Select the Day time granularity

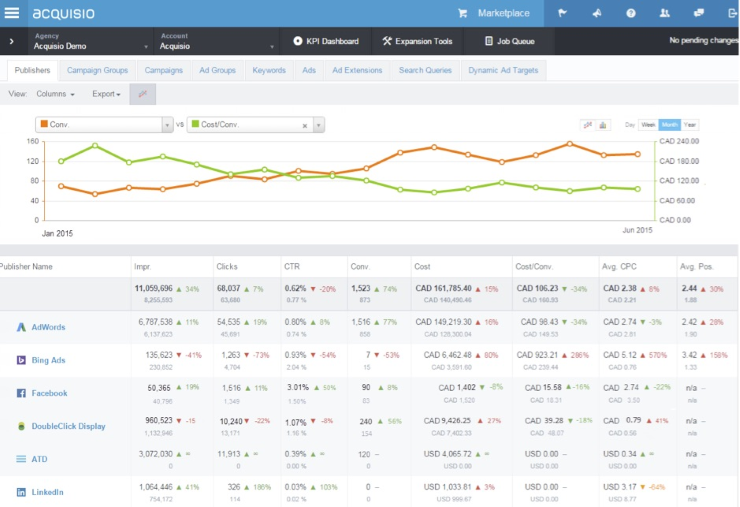630,125
